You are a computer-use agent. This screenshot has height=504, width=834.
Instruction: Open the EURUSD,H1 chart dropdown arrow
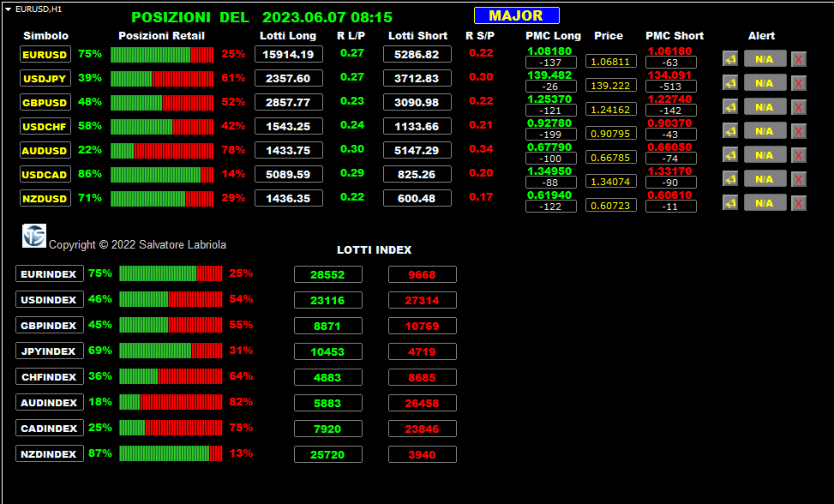tap(9, 9)
